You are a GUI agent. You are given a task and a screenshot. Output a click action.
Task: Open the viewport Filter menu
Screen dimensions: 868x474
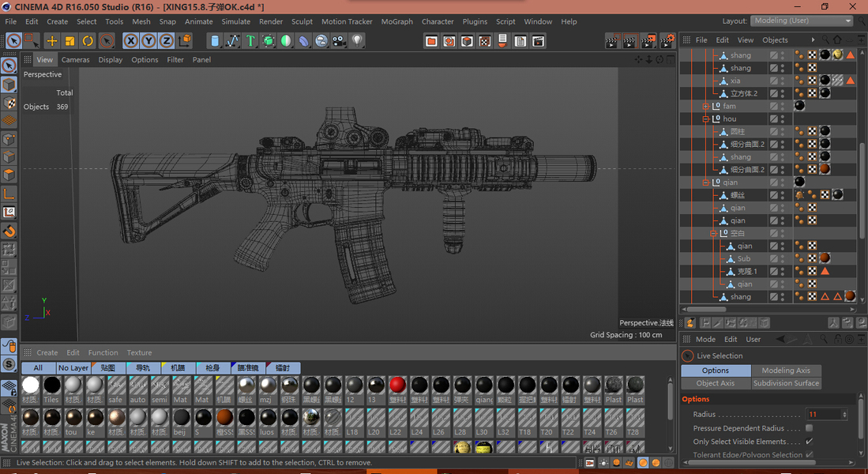click(x=175, y=60)
